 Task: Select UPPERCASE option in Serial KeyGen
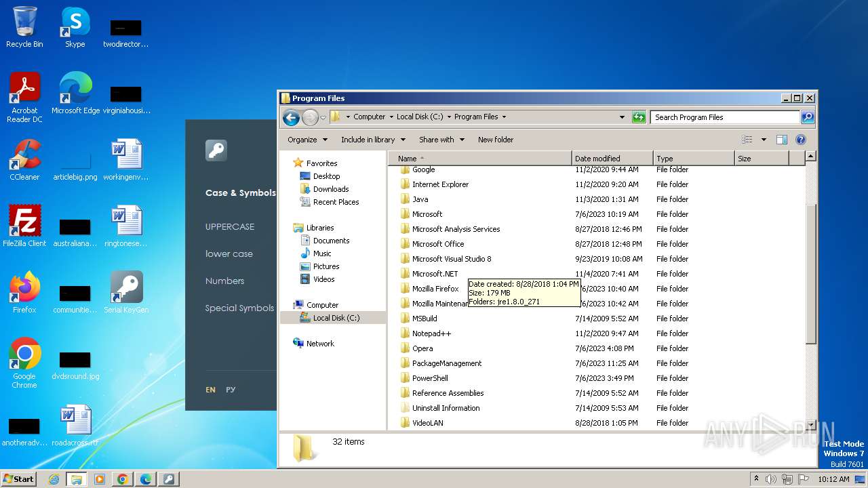tap(230, 226)
